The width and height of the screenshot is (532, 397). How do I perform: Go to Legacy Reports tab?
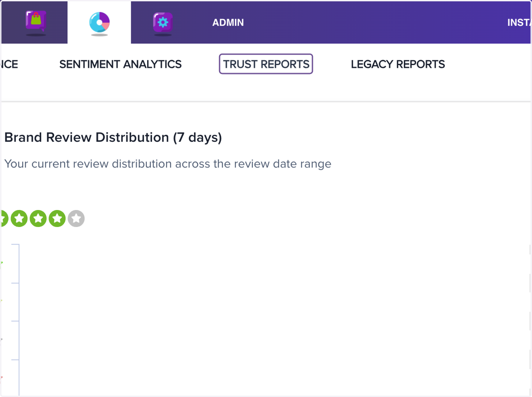pos(398,64)
